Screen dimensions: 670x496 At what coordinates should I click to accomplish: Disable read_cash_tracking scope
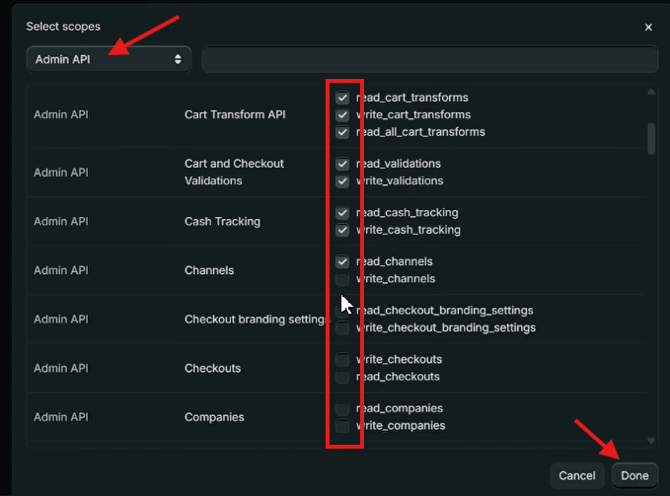[343, 213]
